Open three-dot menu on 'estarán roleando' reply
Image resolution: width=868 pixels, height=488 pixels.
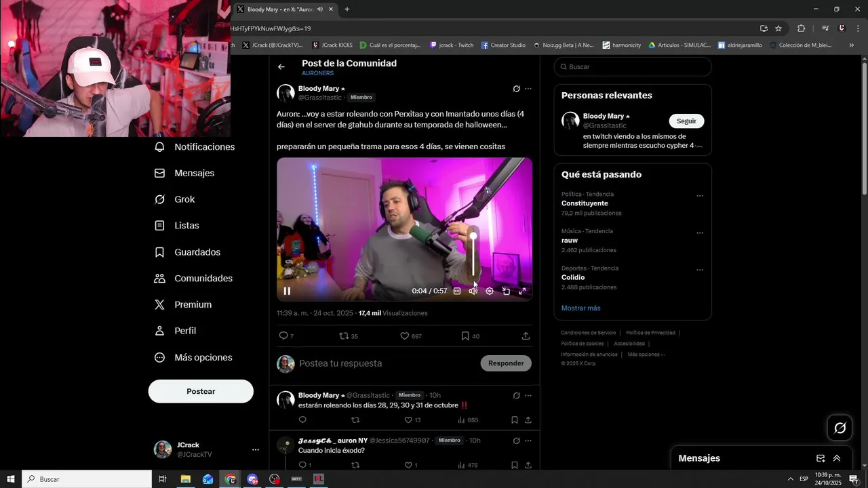[528, 395]
